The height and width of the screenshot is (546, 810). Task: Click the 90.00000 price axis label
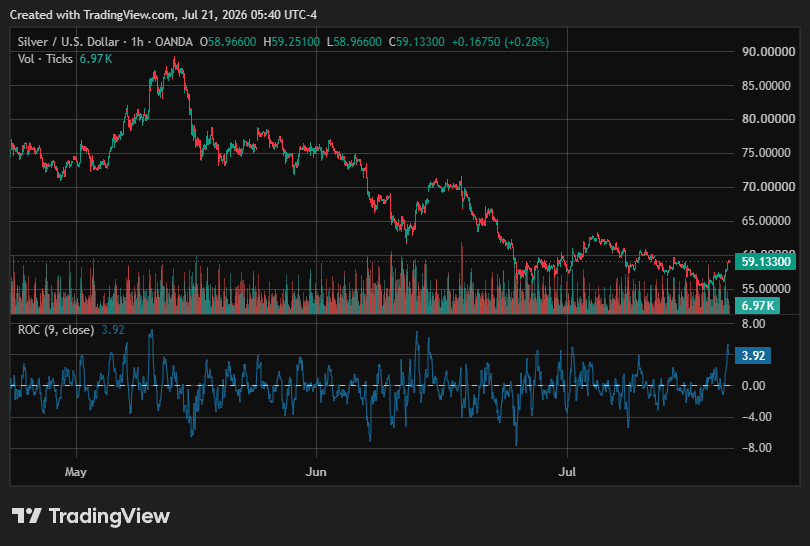coord(768,52)
